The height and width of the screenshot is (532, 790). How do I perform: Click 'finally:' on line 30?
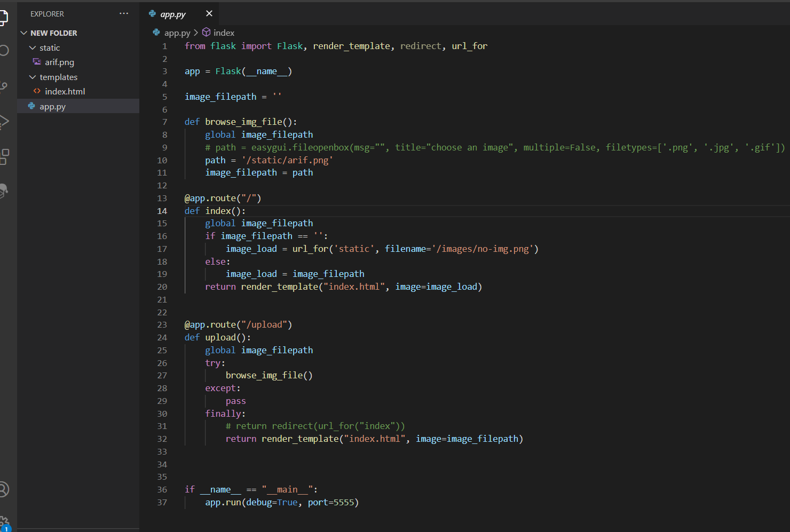pyautogui.click(x=225, y=414)
